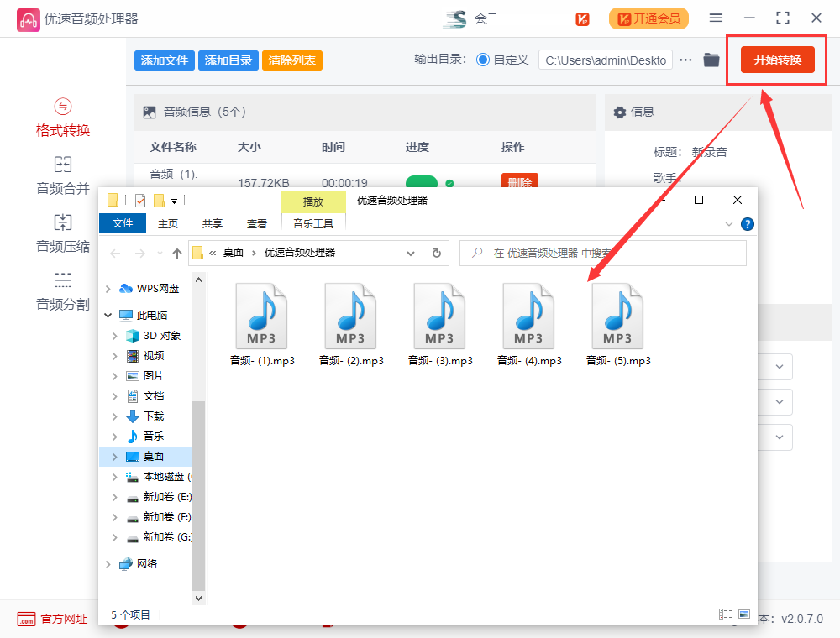Open the 音频分割 sidebar tool
The width and height of the screenshot is (840, 638).
pyautogui.click(x=63, y=291)
